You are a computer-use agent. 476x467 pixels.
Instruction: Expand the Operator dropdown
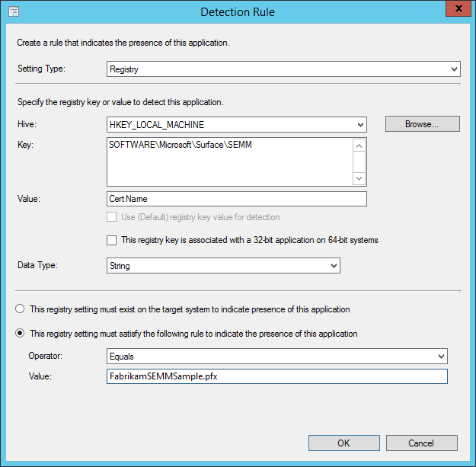click(277, 357)
